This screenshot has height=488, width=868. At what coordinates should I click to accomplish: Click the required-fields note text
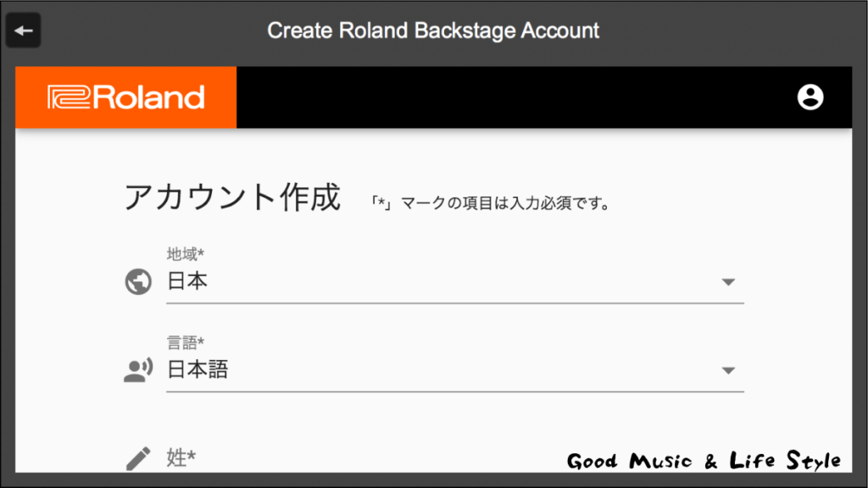pos(491,203)
